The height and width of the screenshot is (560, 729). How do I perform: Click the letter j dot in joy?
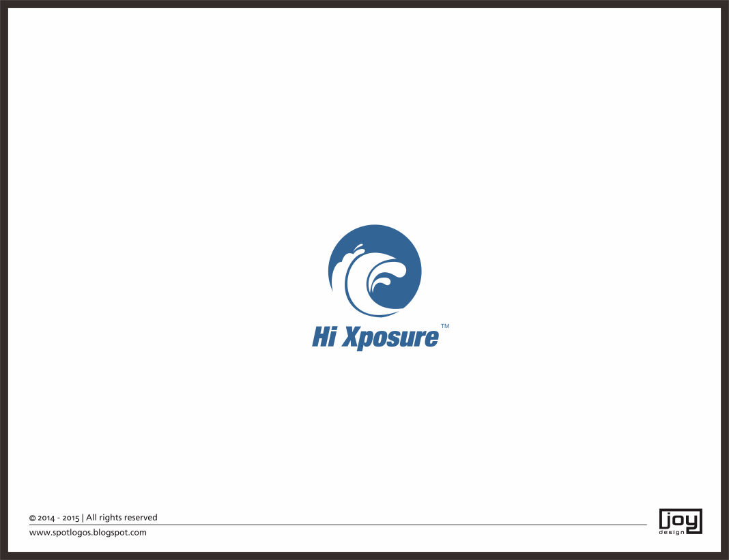669,513
